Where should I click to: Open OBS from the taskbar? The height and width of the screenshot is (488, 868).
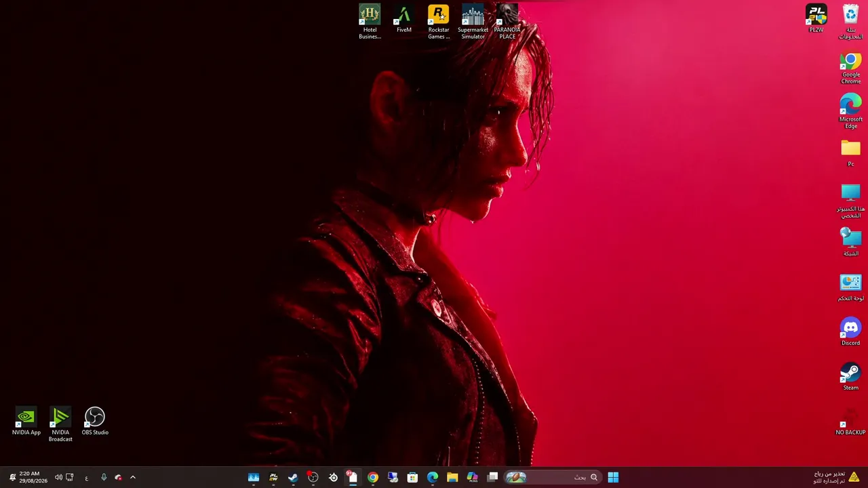pyautogui.click(x=313, y=477)
